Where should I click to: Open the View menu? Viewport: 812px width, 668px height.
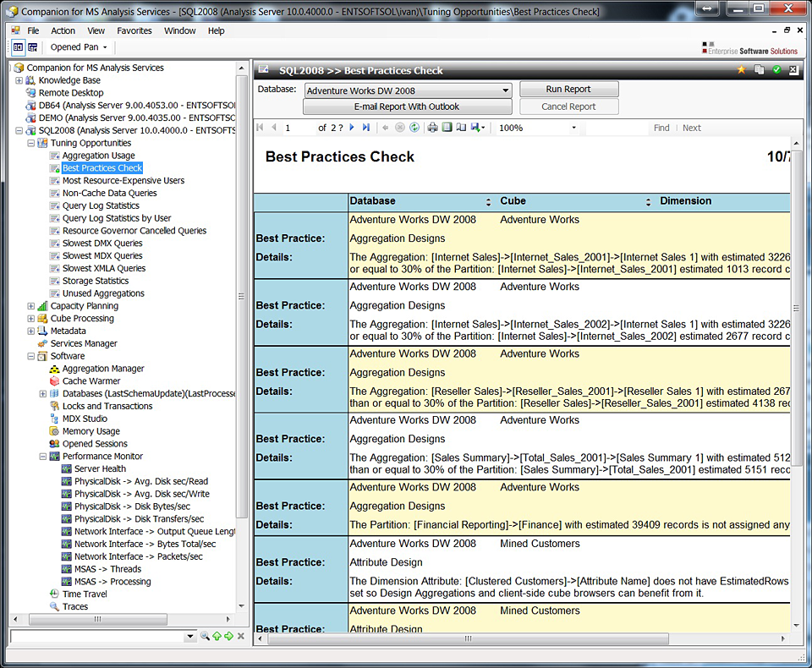(96, 31)
